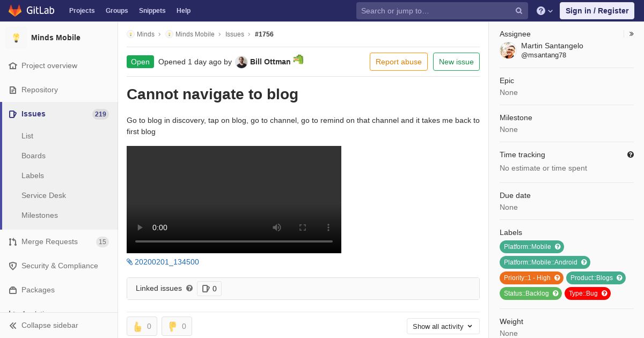Click the Sign in / Register button
Image resolution: width=644 pixels, height=338 pixels.
pyautogui.click(x=597, y=11)
